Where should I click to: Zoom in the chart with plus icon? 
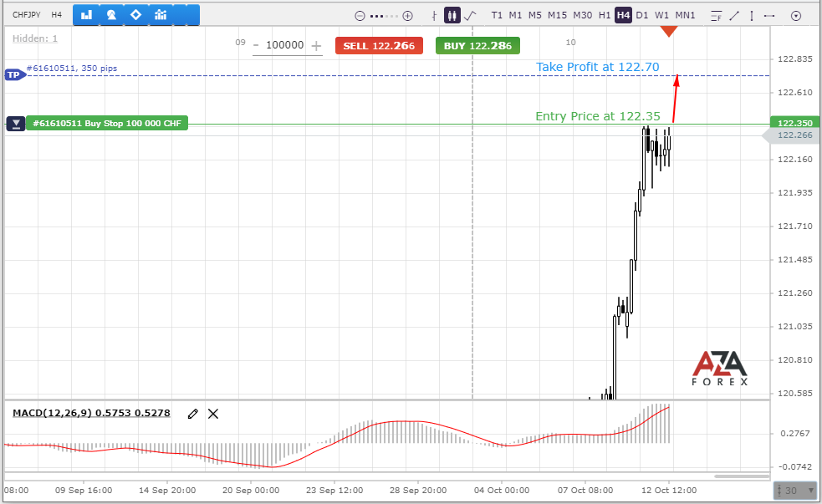coord(407,16)
